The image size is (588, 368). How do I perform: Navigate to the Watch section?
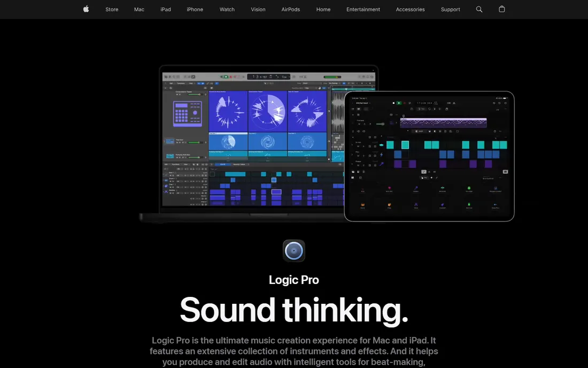[227, 10]
